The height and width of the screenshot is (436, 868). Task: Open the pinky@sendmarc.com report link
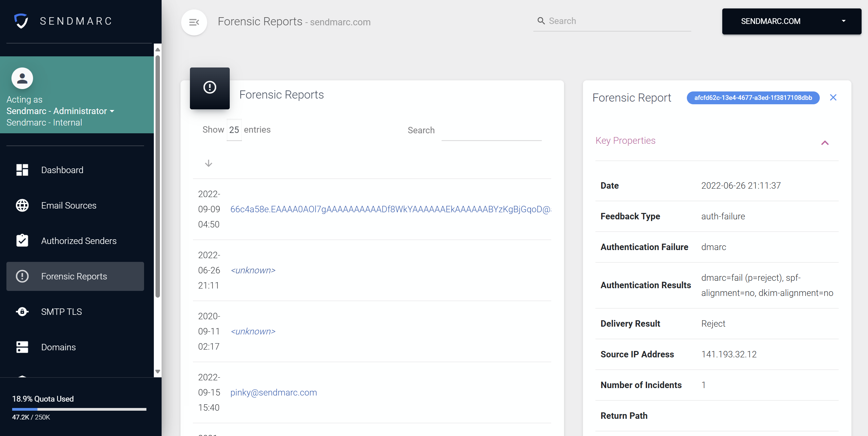pyautogui.click(x=274, y=392)
